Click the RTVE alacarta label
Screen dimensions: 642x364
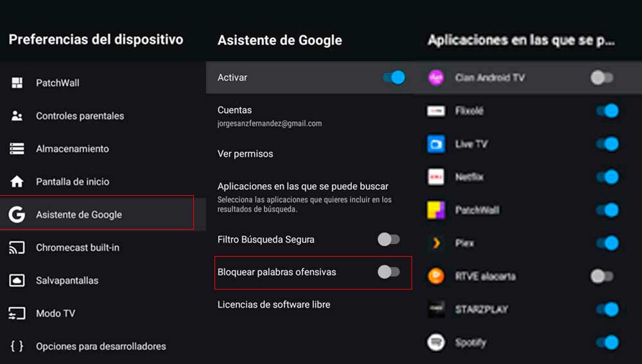tap(485, 277)
